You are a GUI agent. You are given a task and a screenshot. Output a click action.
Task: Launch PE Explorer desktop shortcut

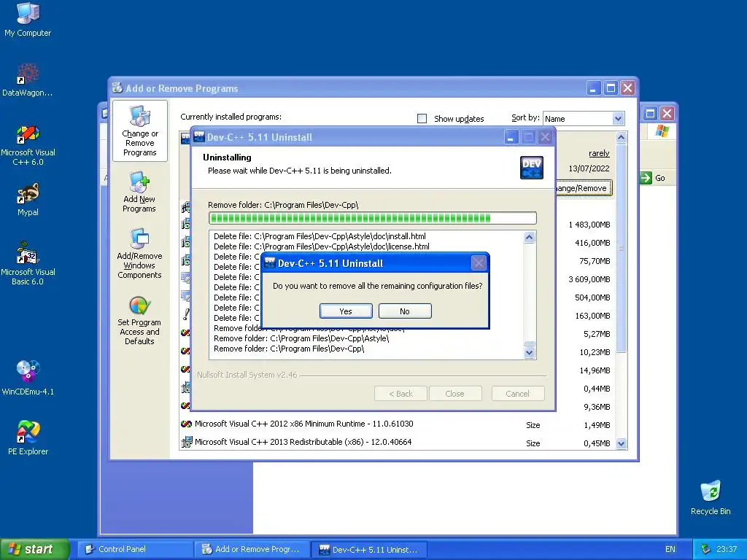(28, 437)
